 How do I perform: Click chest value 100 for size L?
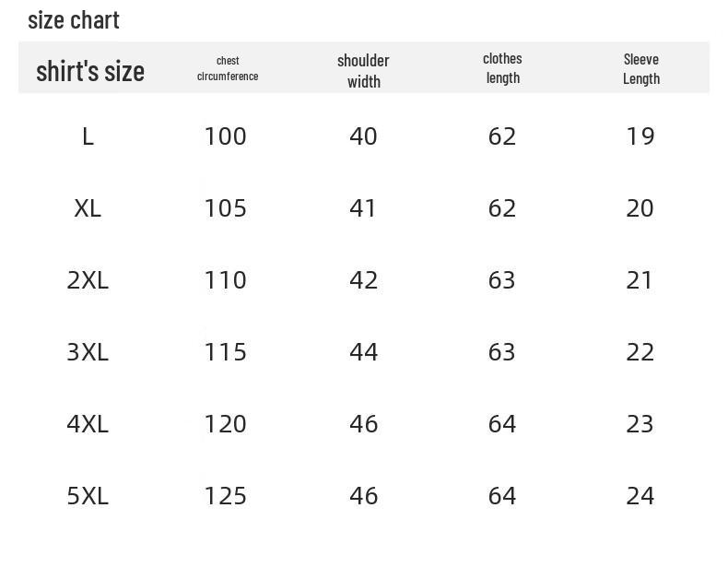click(225, 137)
